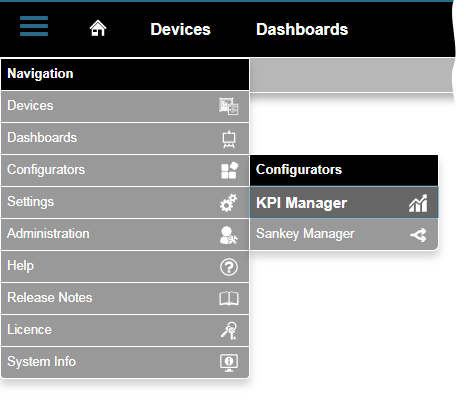Open Dashboards from the top bar
This screenshot has height=400, width=469.
pos(302,29)
